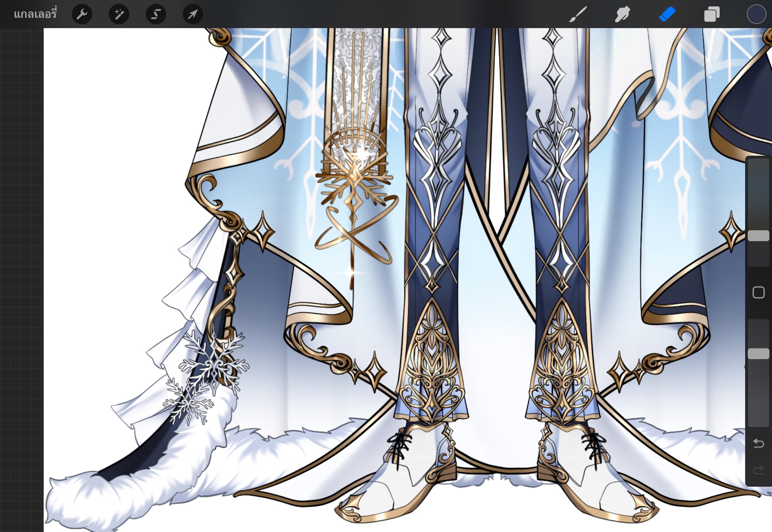Tap the active blue Eraser tool
Viewport: 772px width, 532px height.
pos(667,14)
